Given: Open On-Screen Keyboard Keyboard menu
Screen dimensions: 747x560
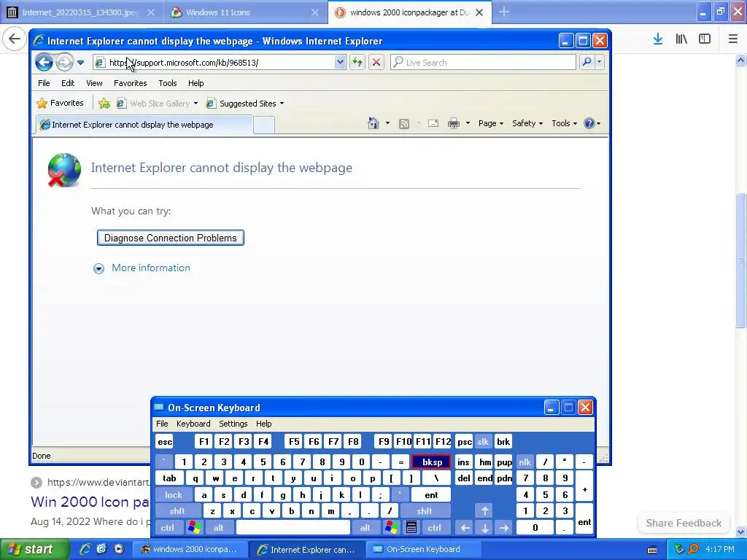Looking at the screenshot, I should click(x=193, y=424).
